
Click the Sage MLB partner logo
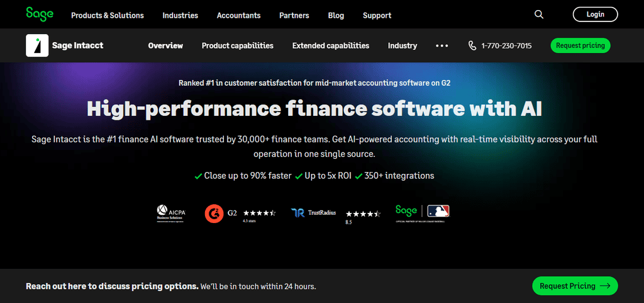422,213
